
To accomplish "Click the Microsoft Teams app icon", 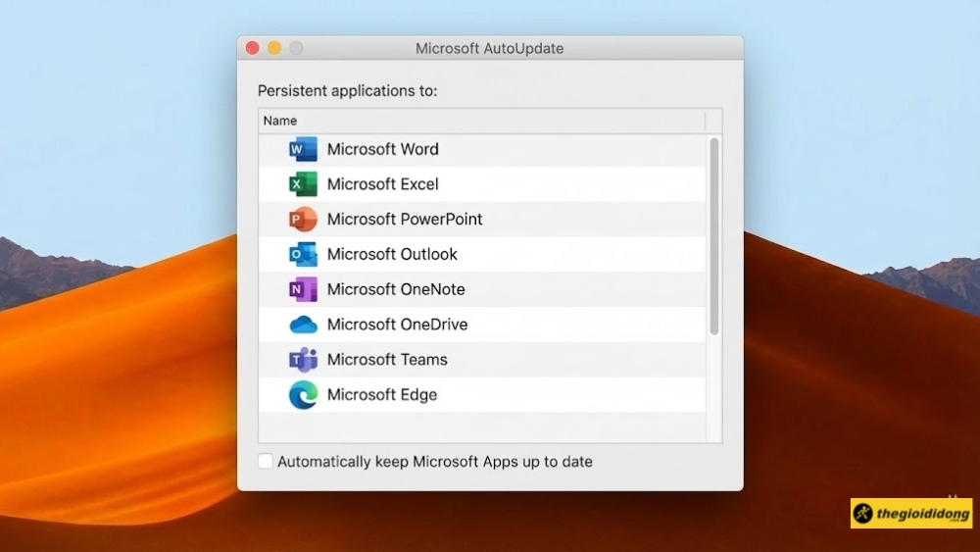I will 303,360.
